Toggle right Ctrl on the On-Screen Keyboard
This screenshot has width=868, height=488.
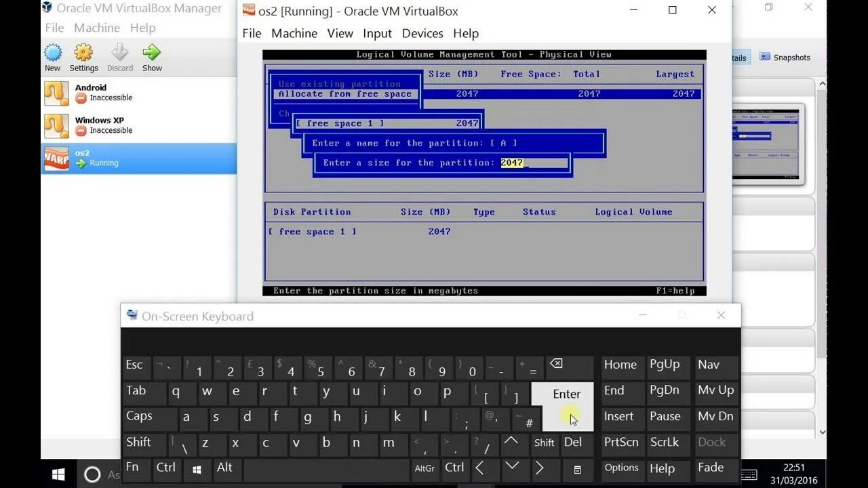[x=454, y=469]
